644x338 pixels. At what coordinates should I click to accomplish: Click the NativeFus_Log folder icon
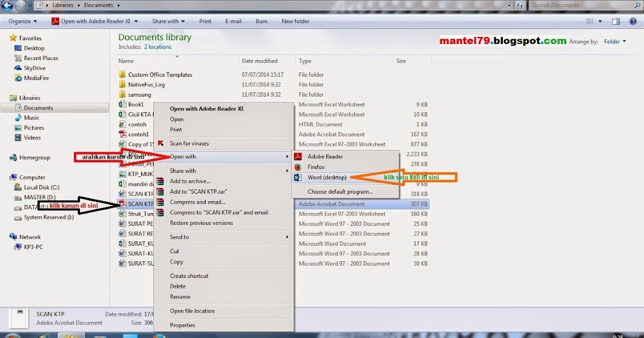click(122, 85)
